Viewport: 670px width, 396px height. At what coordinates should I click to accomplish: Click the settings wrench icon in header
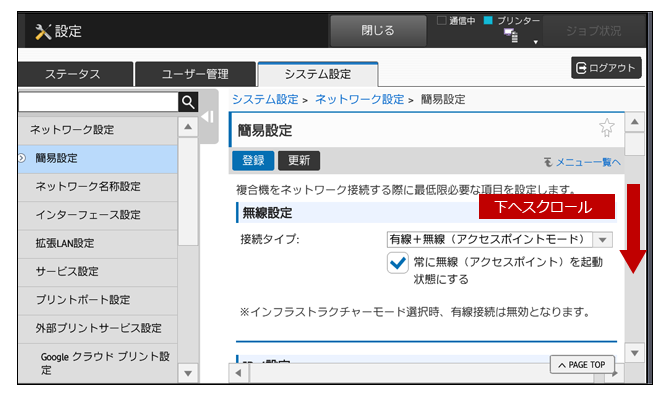coord(43,32)
